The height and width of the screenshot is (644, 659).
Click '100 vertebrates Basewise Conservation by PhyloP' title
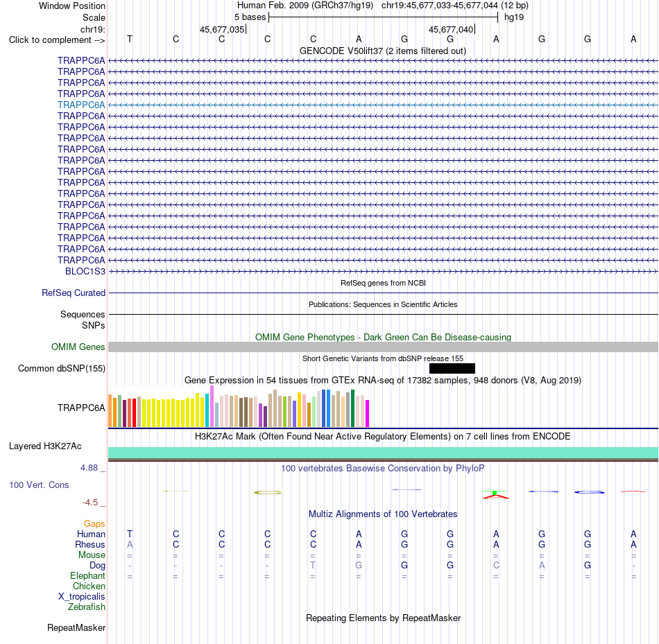click(382, 469)
